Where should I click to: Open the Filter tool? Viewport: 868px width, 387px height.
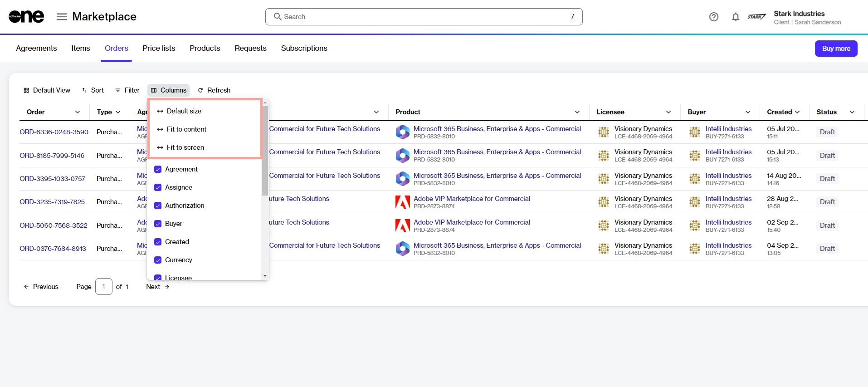click(x=127, y=90)
